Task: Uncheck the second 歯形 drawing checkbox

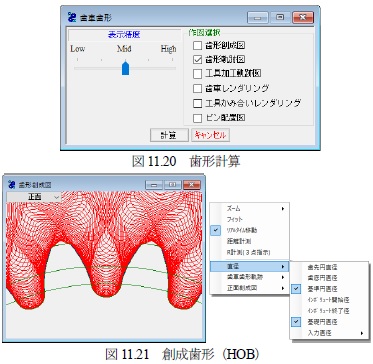Action: (x=197, y=60)
